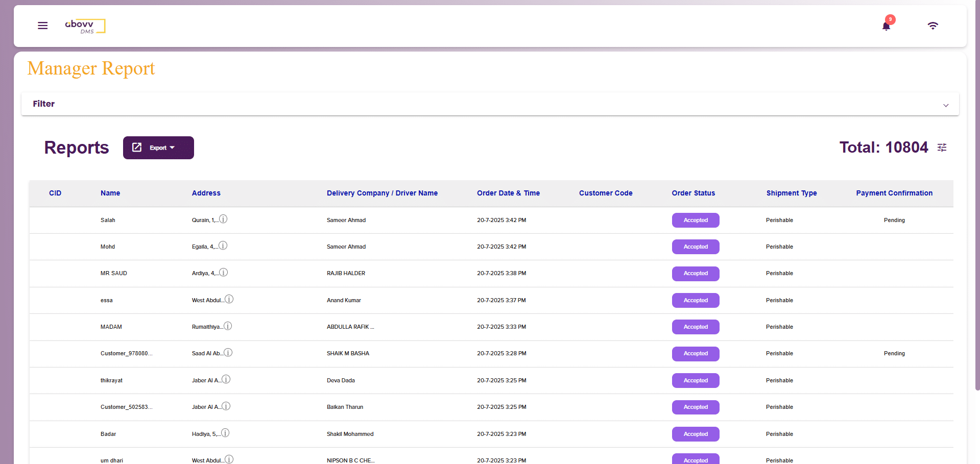Click Accepted button in MADAM row

(695, 327)
